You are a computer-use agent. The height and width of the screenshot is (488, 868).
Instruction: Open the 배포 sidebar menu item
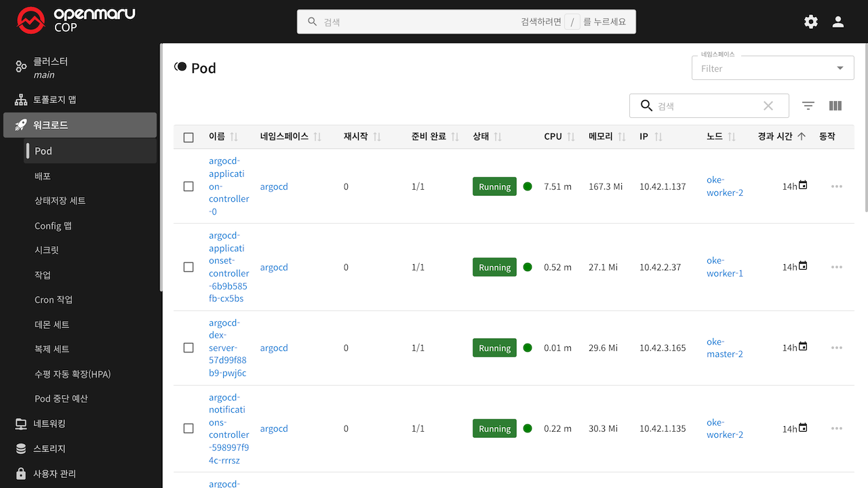pyautogui.click(x=43, y=176)
